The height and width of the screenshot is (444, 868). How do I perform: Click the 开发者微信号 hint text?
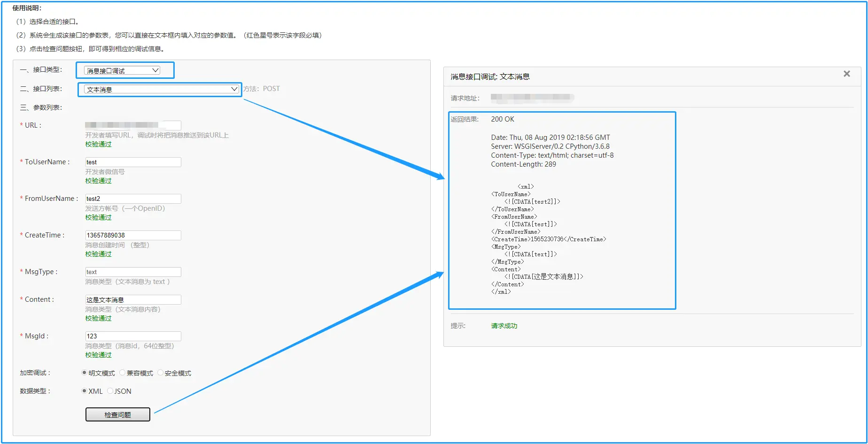pos(105,172)
